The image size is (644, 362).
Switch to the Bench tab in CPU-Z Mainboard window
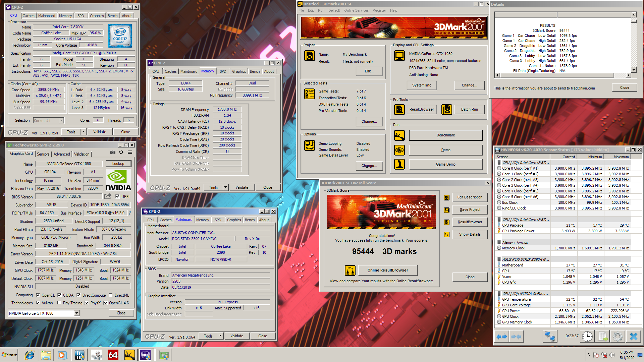pos(250,220)
